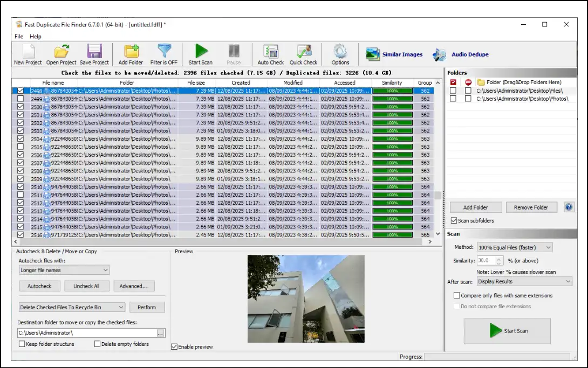Pause the current scan

pos(234,54)
